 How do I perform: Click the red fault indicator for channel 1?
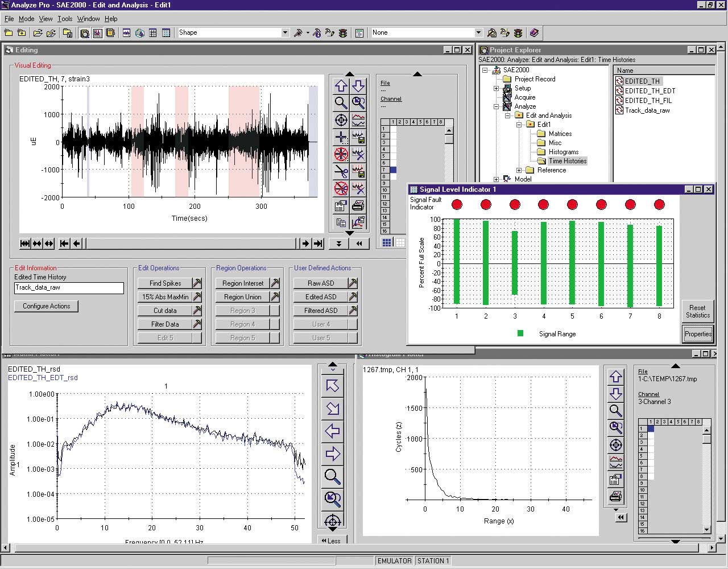(457, 205)
